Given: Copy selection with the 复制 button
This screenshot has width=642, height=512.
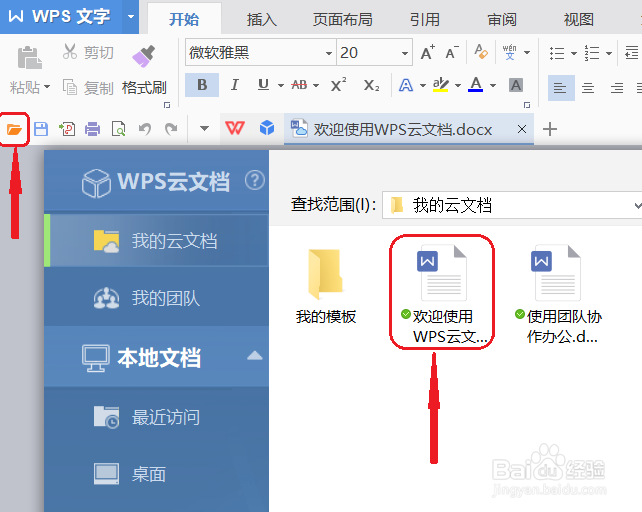Looking at the screenshot, I should pyautogui.click(x=88, y=88).
